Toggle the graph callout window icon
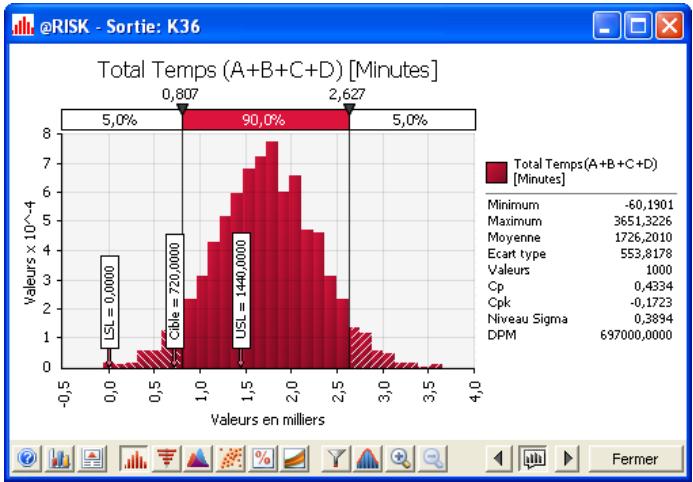The image size is (693, 482). coord(533,458)
